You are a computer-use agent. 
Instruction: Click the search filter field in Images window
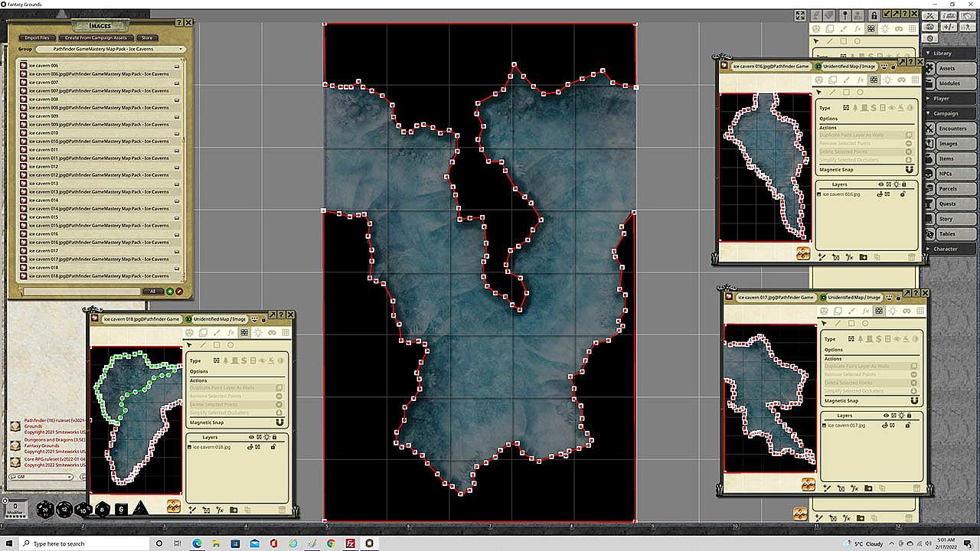pyautogui.click(x=80, y=291)
